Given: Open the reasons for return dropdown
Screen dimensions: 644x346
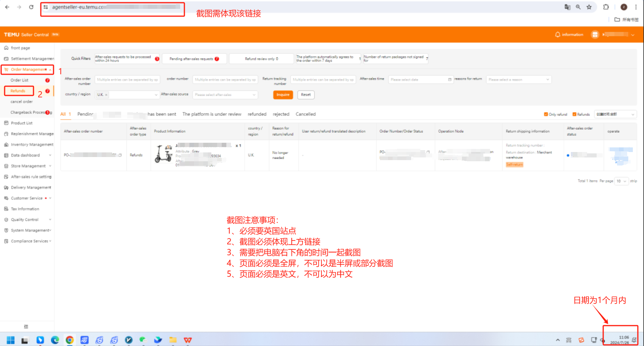Looking at the screenshot, I should coord(519,80).
